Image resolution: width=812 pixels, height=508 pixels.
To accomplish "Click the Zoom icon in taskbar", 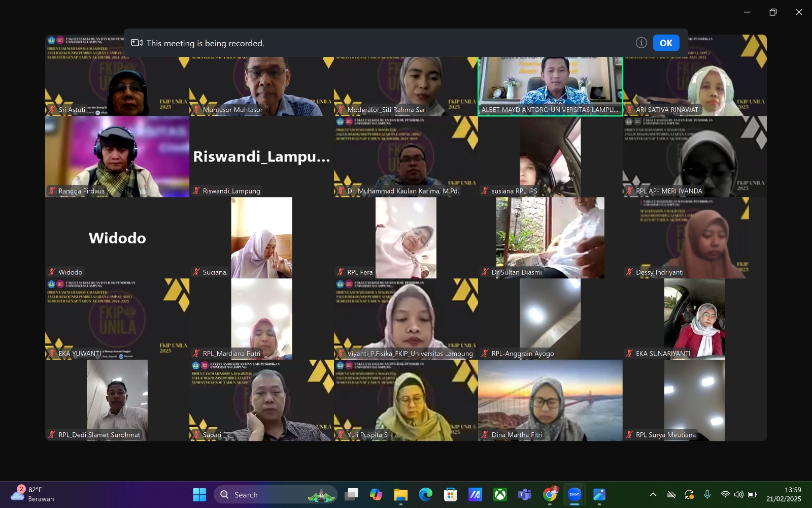I will 574,494.
